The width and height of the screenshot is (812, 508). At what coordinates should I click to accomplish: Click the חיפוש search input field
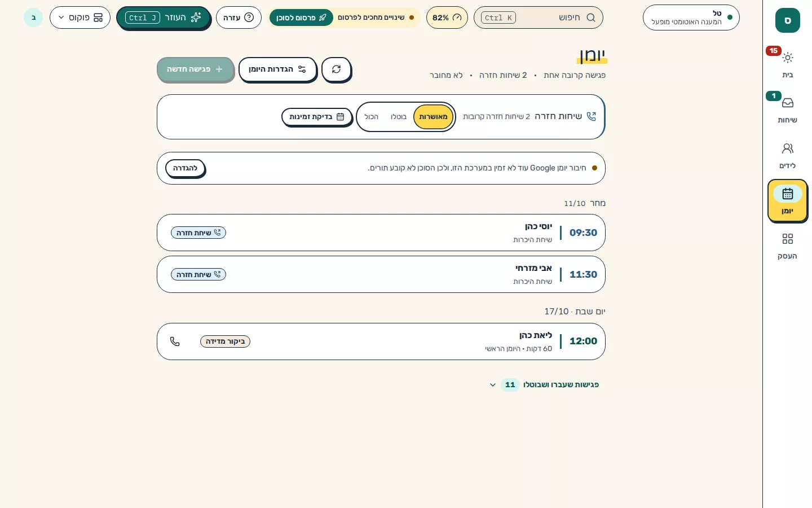[x=539, y=17]
